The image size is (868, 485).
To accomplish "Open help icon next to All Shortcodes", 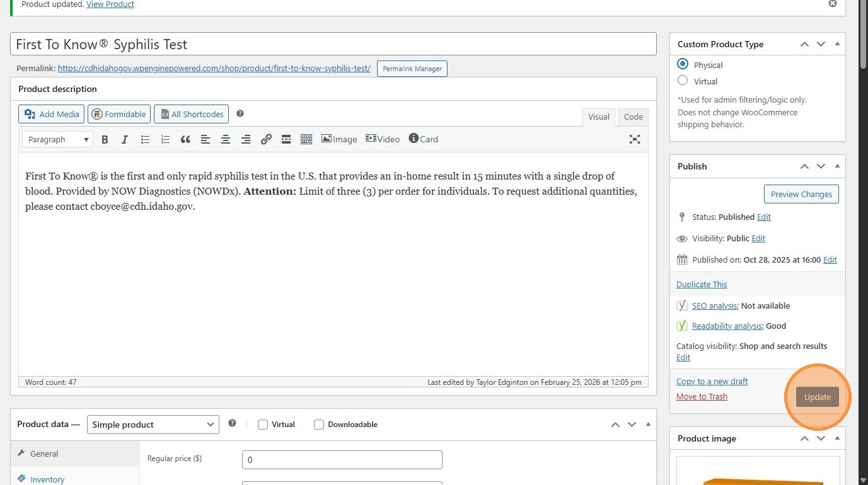I will pos(240,114).
